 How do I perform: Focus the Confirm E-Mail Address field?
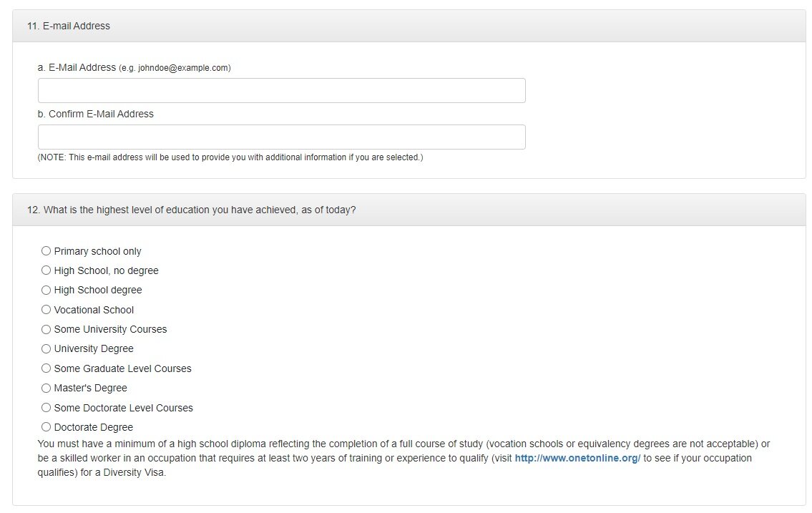[x=281, y=137]
